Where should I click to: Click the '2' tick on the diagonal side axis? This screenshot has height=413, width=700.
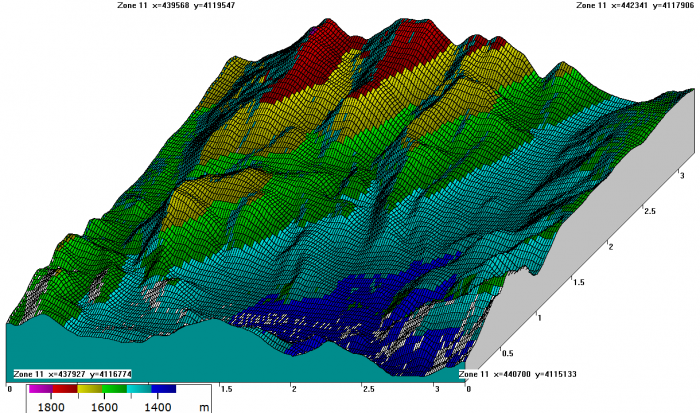pos(611,247)
